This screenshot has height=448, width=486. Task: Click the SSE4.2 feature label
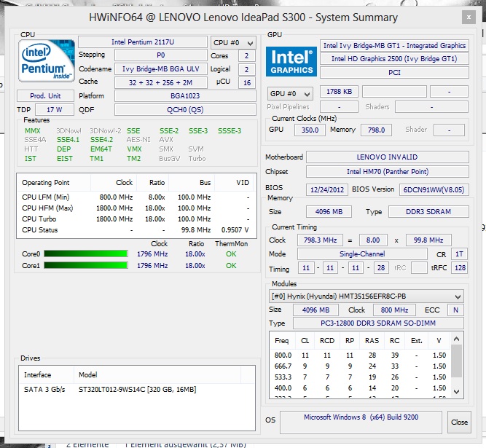coord(102,140)
